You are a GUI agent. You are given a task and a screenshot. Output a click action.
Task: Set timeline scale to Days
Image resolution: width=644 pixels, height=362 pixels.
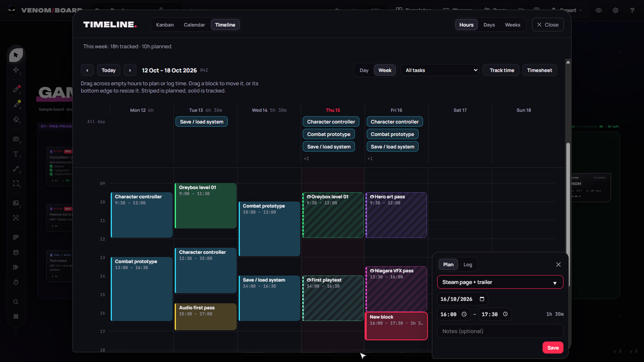489,25
